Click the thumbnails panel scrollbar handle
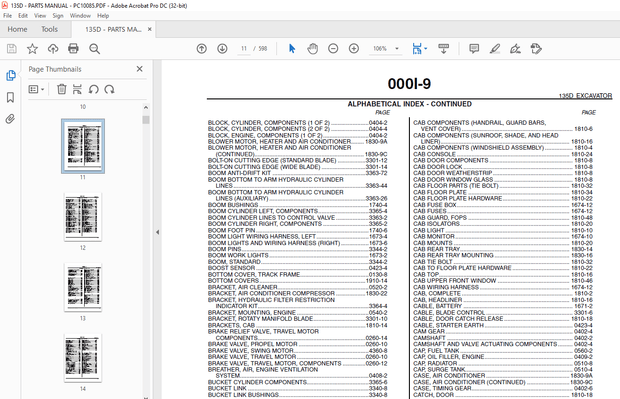Image resolution: width=620 pixels, height=399 pixels. point(146,120)
